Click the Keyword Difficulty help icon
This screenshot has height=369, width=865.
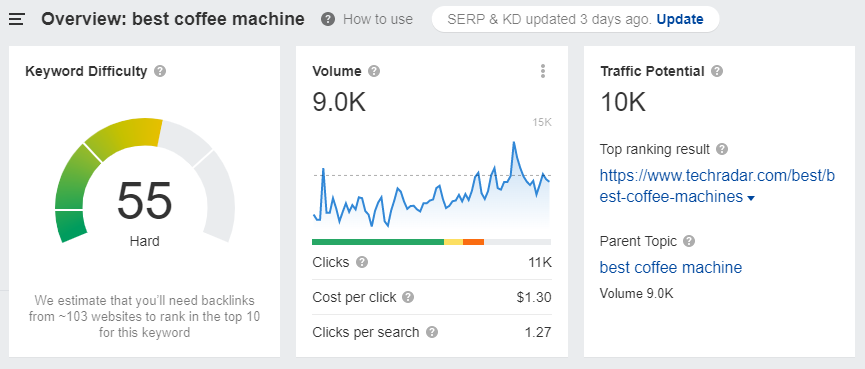coord(160,71)
